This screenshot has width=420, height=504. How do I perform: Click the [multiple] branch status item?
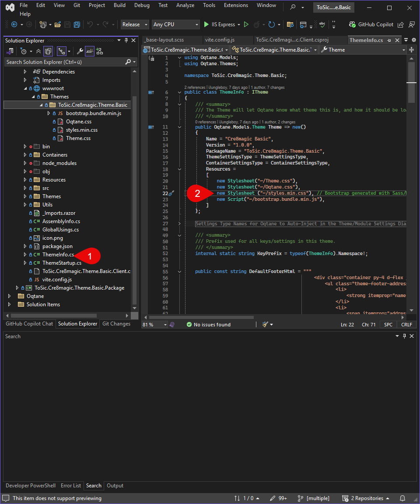coord(314,498)
